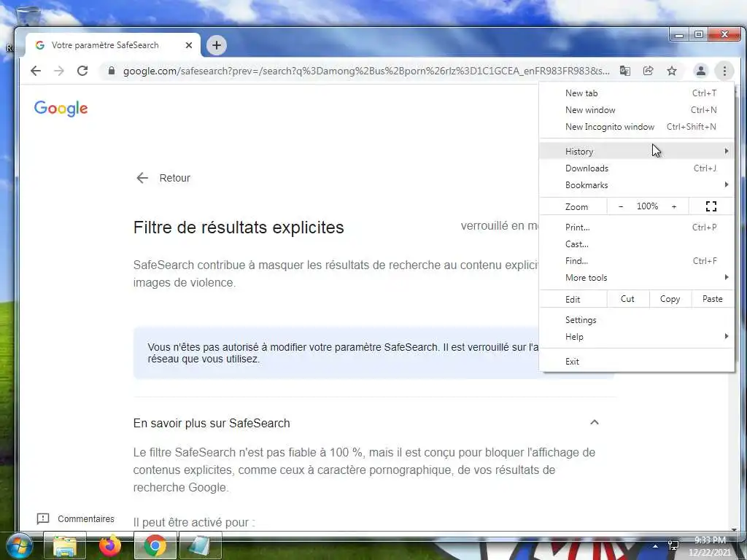747x560 pixels.
Task: Click Chrome icon in taskbar
Action: [155, 545]
